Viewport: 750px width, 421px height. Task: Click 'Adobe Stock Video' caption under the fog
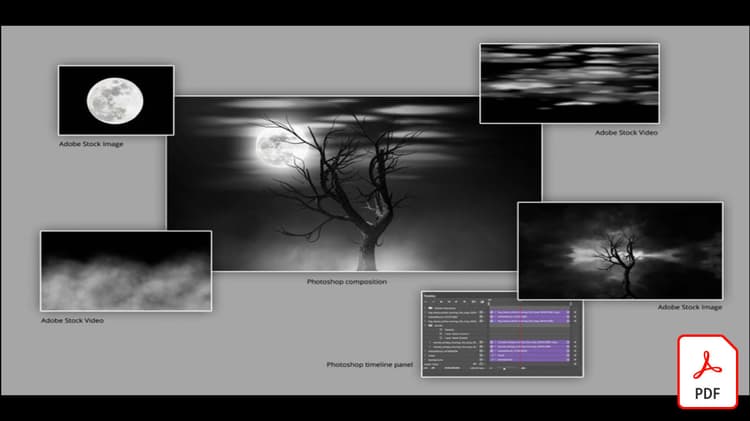(x=72, y=321)
